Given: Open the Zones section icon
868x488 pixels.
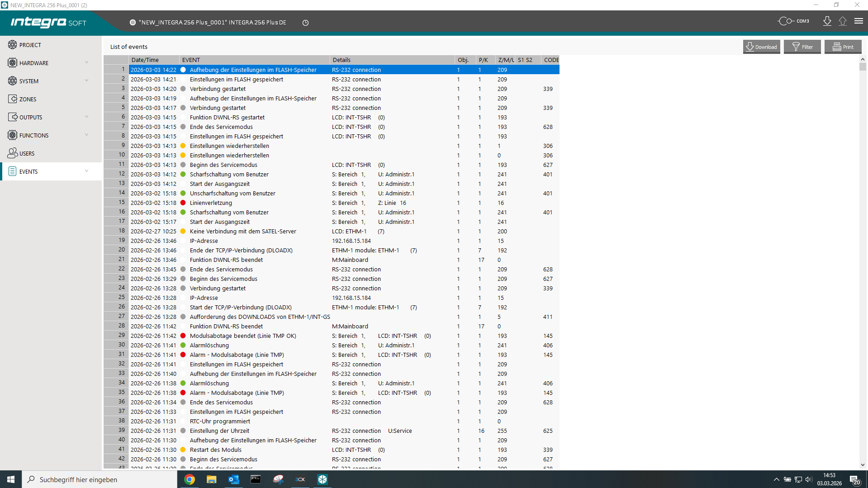Looking at the screenshot, I should (12, 99).
